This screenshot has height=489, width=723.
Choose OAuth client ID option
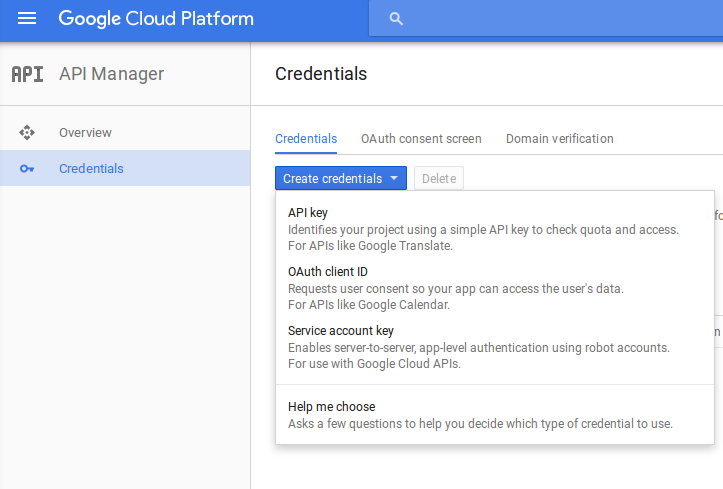(x=495, y=288)
